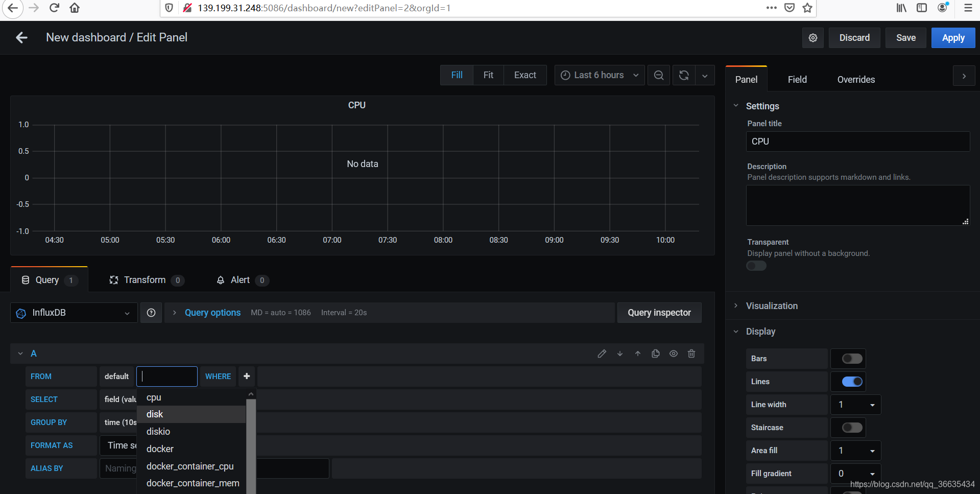The width and height of the screenshot is (980, 494).
Task: Delete query A with trash icon
Action: tap(691, 354)
